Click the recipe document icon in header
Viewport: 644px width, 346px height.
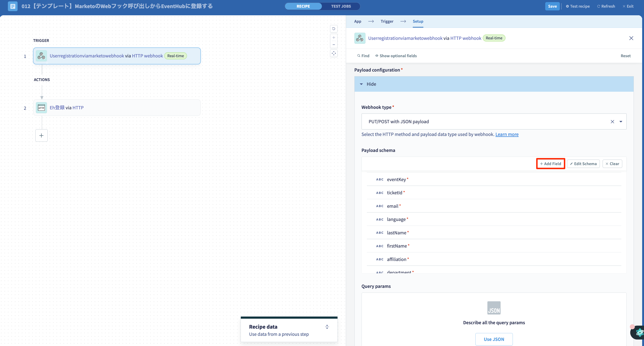click(x=13, y=6)
